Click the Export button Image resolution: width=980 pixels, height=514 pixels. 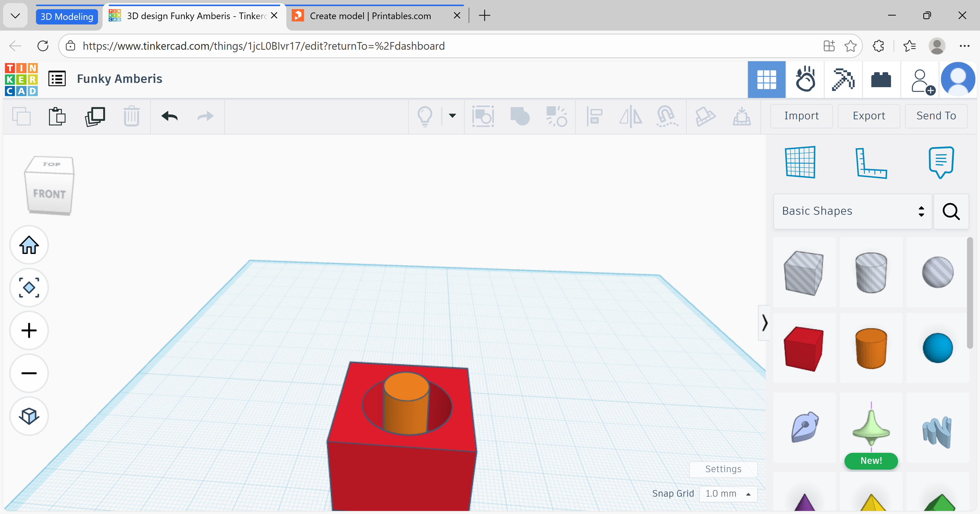(x=868, y=116)
